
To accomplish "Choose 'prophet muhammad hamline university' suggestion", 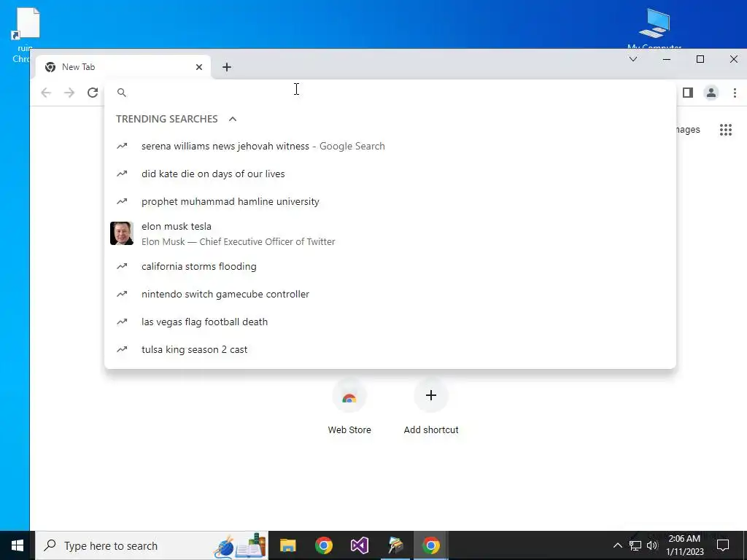I will [390, 201].
